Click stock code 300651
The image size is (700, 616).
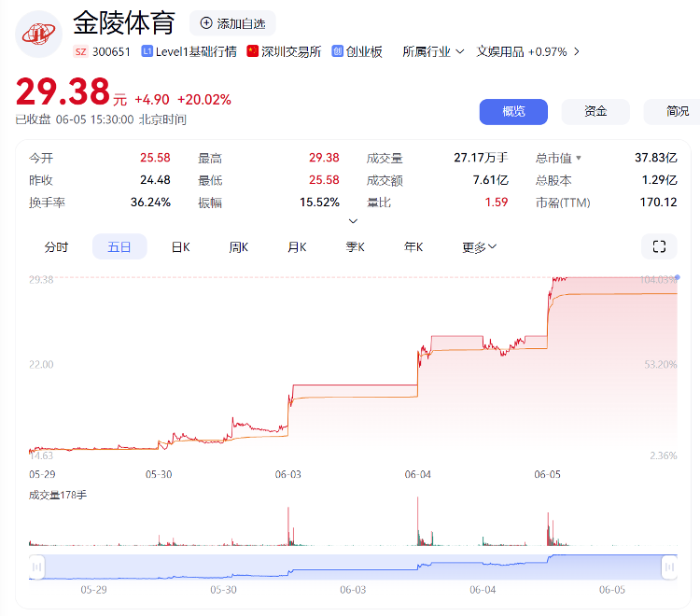click(111, 51)
